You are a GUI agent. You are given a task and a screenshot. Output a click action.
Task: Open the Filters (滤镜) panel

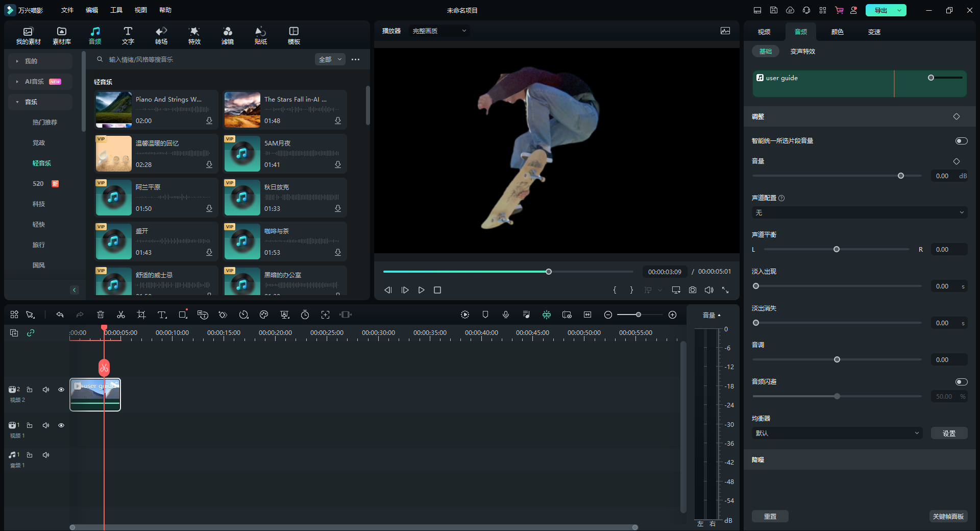(228, 35)
